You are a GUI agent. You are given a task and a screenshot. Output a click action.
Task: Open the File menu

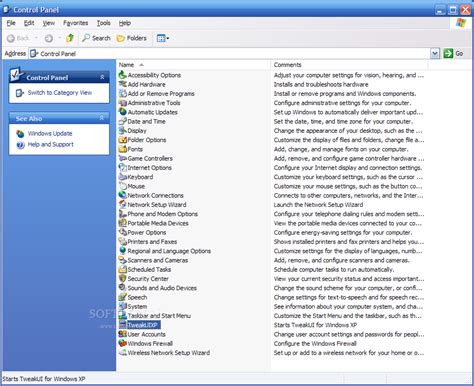point(11,23)
